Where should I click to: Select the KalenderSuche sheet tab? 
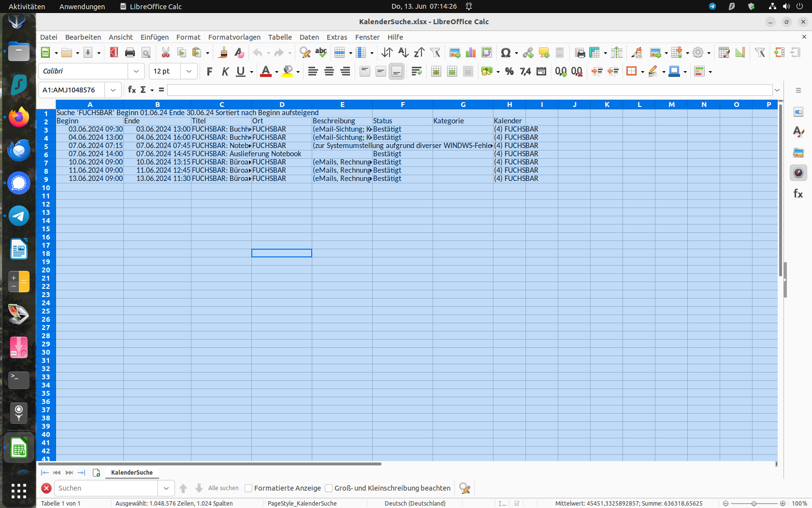pos(131,473)
